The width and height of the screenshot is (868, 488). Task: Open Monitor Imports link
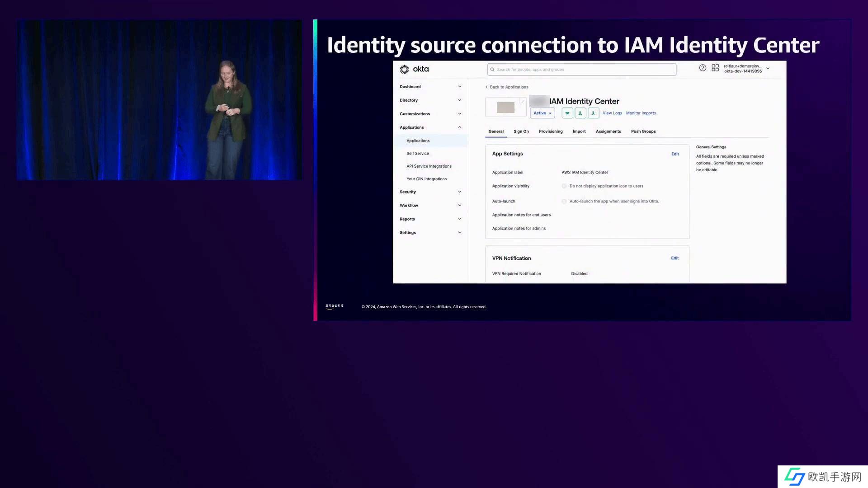tap(641, 113)
